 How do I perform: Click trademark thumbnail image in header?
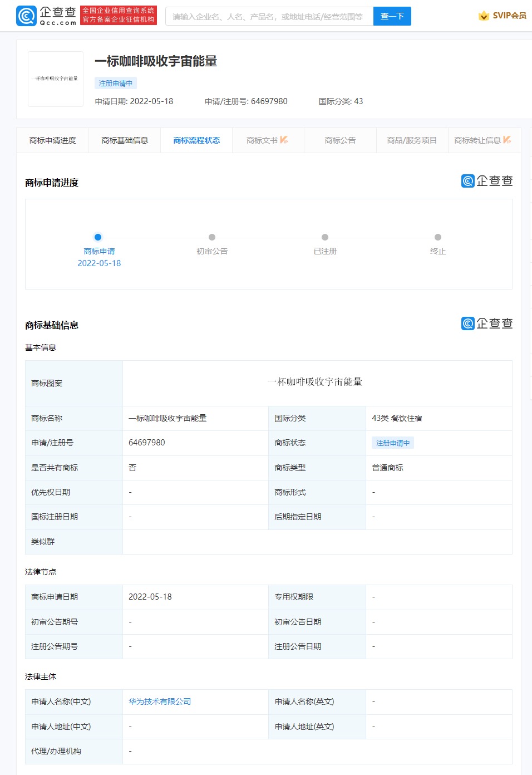[56, 79]
